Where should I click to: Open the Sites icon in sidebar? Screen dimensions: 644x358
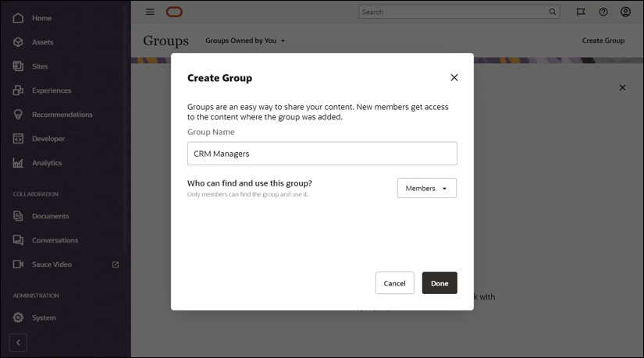(18, 66)
